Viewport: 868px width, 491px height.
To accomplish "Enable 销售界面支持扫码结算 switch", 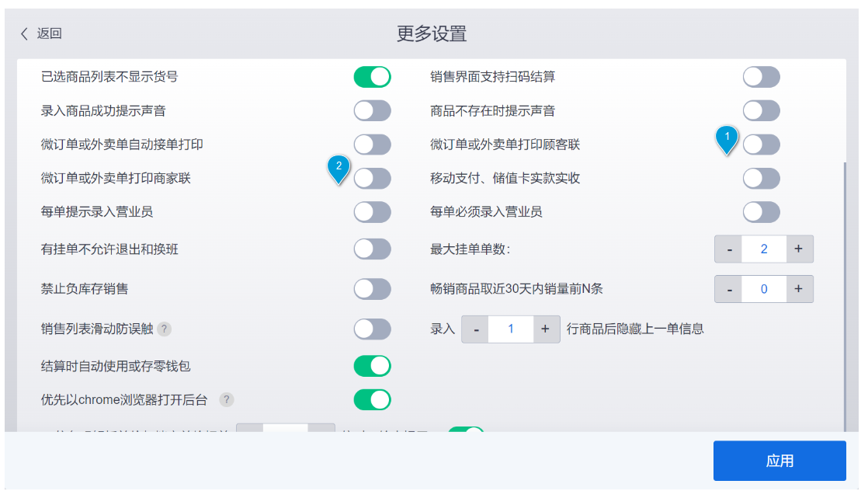I will 762,77.
